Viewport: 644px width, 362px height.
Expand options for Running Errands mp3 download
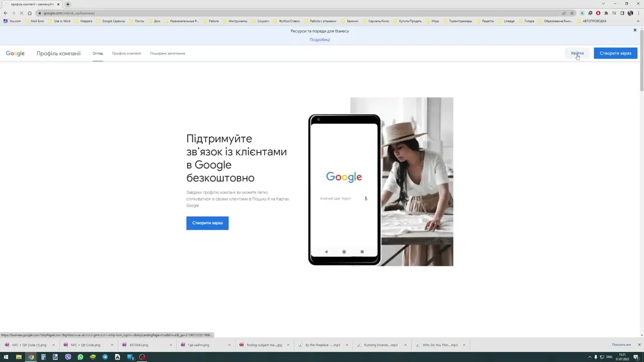405,345
